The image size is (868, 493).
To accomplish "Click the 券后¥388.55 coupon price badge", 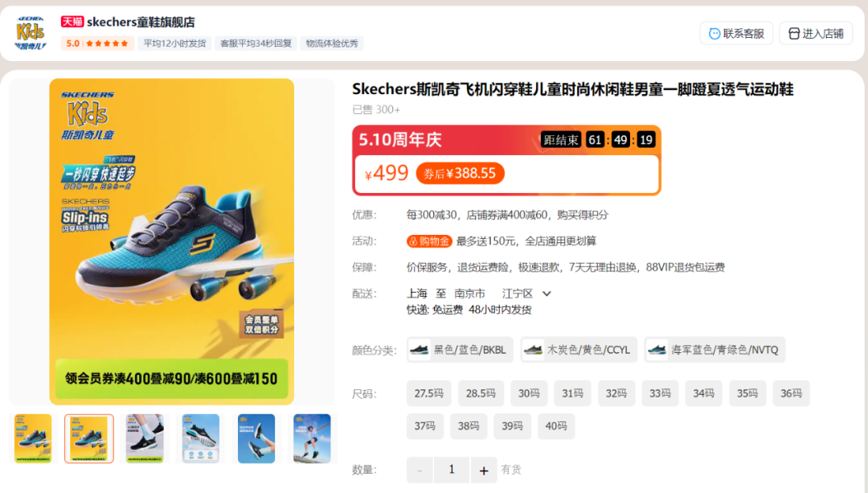I will (460, 174).
